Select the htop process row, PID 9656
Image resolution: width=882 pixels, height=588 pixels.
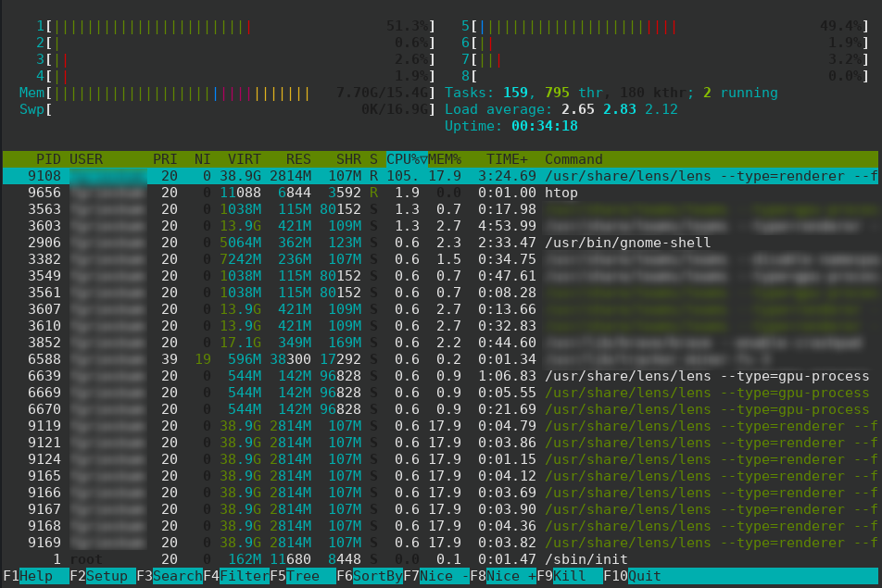tap(278, 192)
